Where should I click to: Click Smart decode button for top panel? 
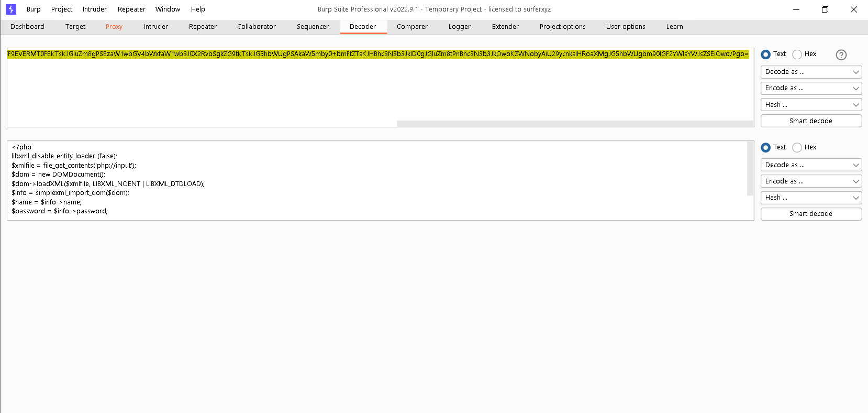(x=811, y=121)
